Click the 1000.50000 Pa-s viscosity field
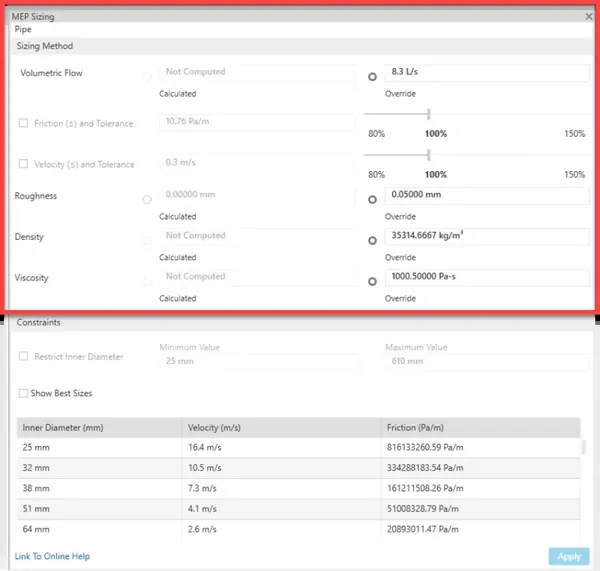The height and width of the screenshot is (571, 600). pyautogui.click(x=487, y=277)
